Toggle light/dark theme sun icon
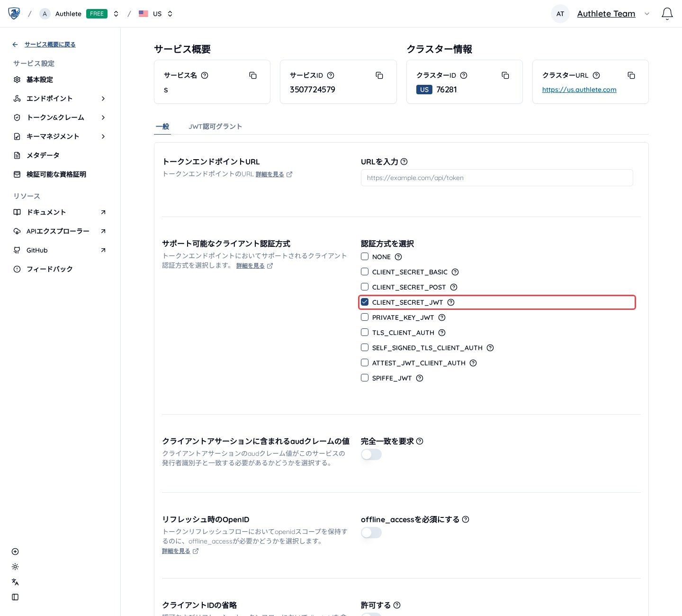The image size is (682, 616). coord(15,567)
